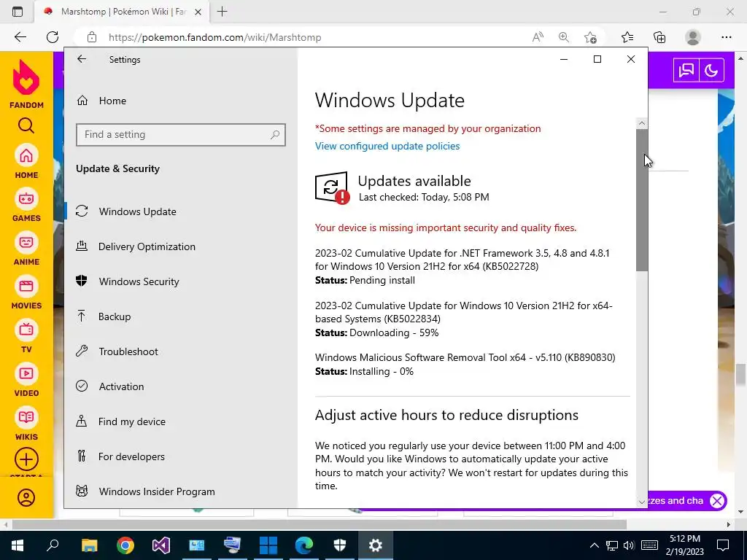Click the Settings vertical scrollbar thumb
Screen dimensions: 747x560
click(642, 200)
